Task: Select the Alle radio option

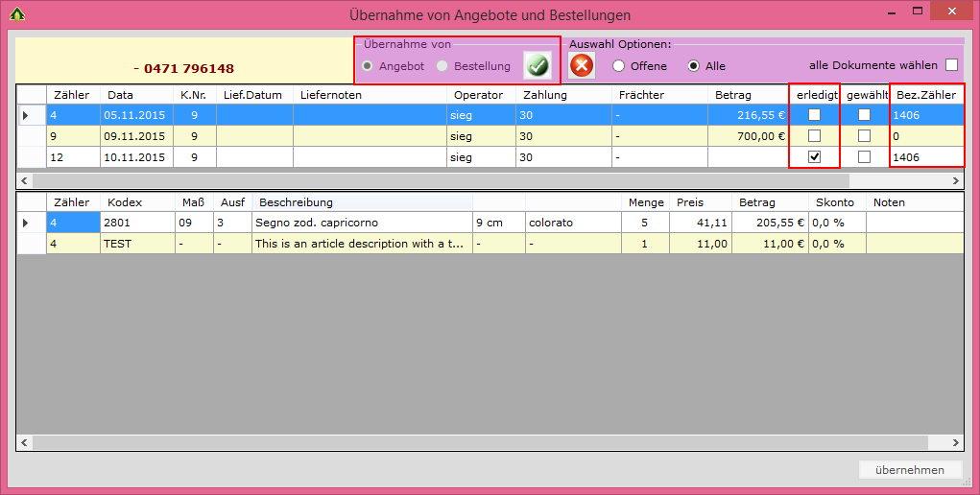Action: pyautogui.click(x=694, y=66)
